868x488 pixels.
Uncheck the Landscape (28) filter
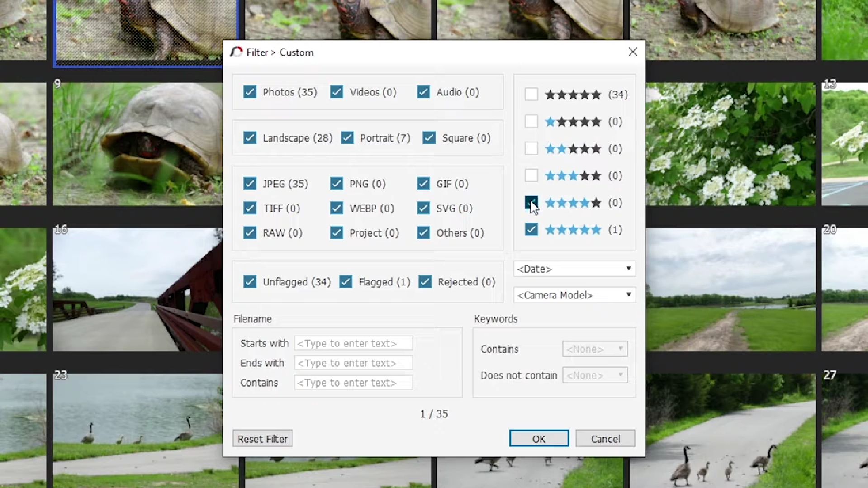click(250, 137)
